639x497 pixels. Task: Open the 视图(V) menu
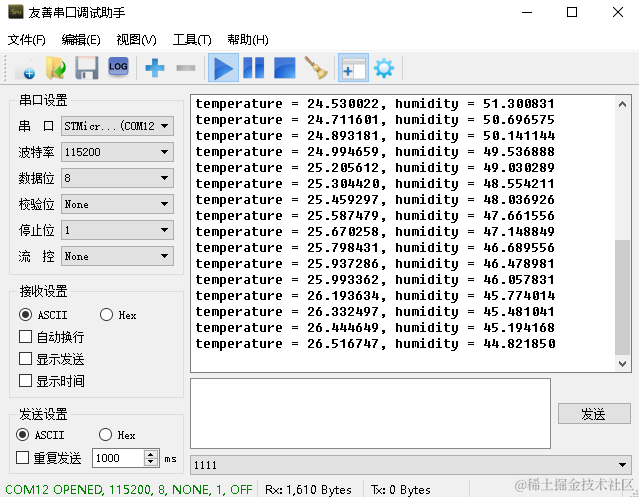pyautogui.click(x=136, y=40)
